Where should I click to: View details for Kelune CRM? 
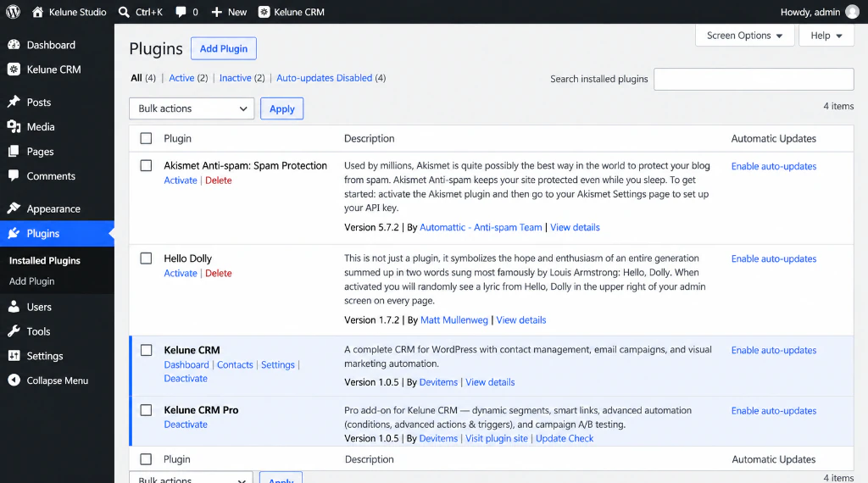click(x=490, y=382)
